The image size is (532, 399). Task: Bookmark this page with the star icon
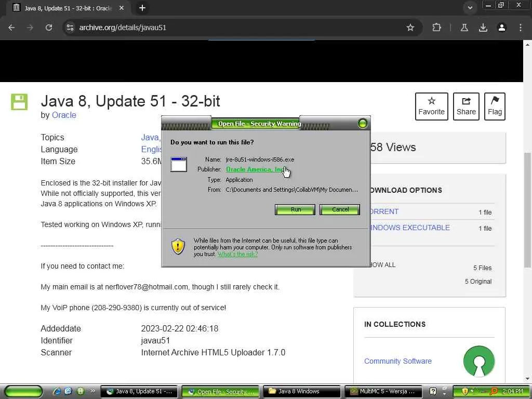[410, 28]
